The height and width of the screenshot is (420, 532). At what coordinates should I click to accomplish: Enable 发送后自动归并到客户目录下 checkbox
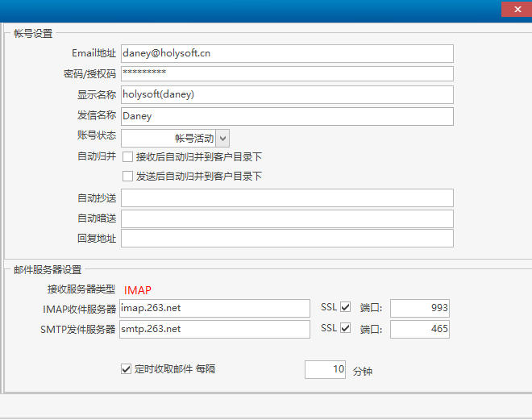[x=127, y=177]
